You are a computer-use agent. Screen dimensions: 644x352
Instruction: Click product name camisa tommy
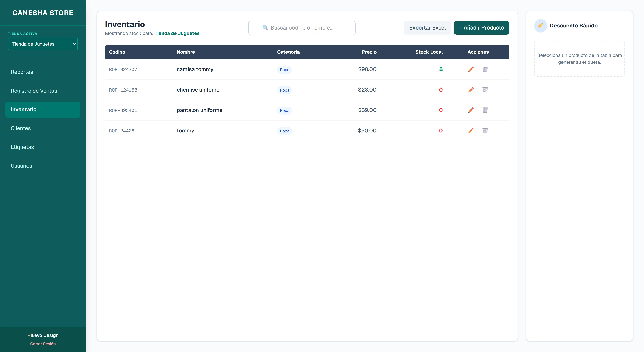pos(195,69)
